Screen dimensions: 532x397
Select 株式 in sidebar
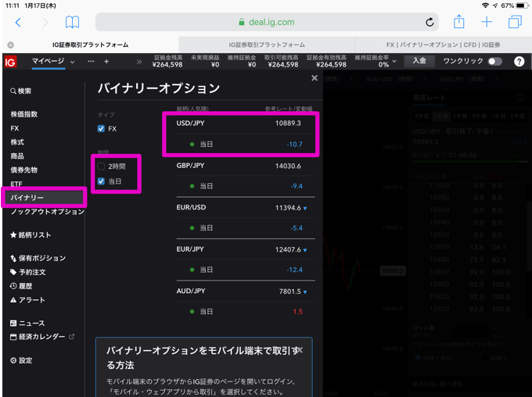pos(17,142)
